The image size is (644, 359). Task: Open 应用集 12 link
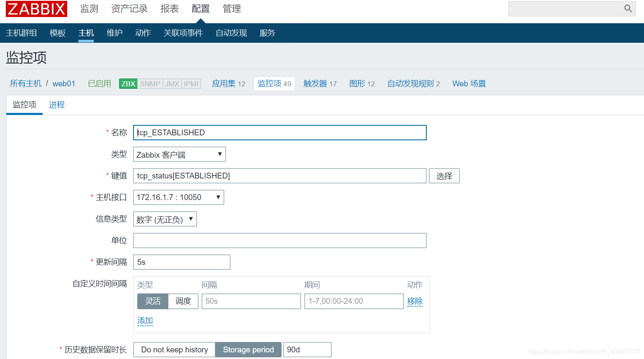[x=228, y=83]
